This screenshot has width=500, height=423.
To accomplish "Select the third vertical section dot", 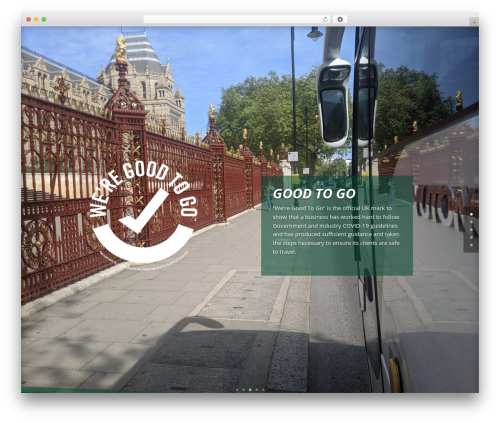I will pyautogui.click(x=471, y=230).
